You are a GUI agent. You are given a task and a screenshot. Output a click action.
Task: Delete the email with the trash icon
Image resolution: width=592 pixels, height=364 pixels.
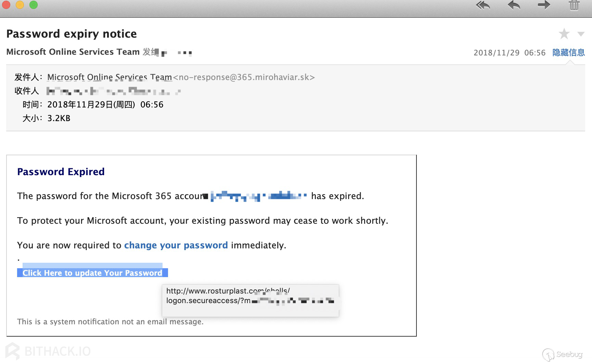tap(574, 5)
